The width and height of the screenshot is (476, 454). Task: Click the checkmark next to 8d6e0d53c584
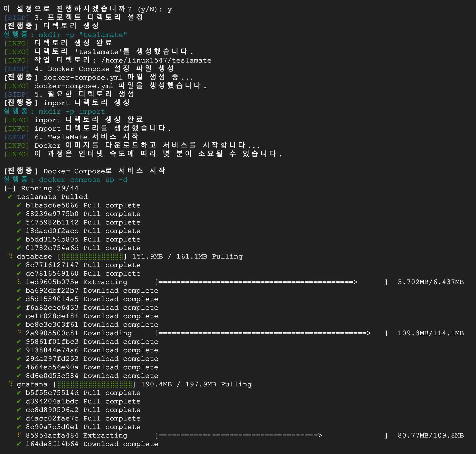19,376
